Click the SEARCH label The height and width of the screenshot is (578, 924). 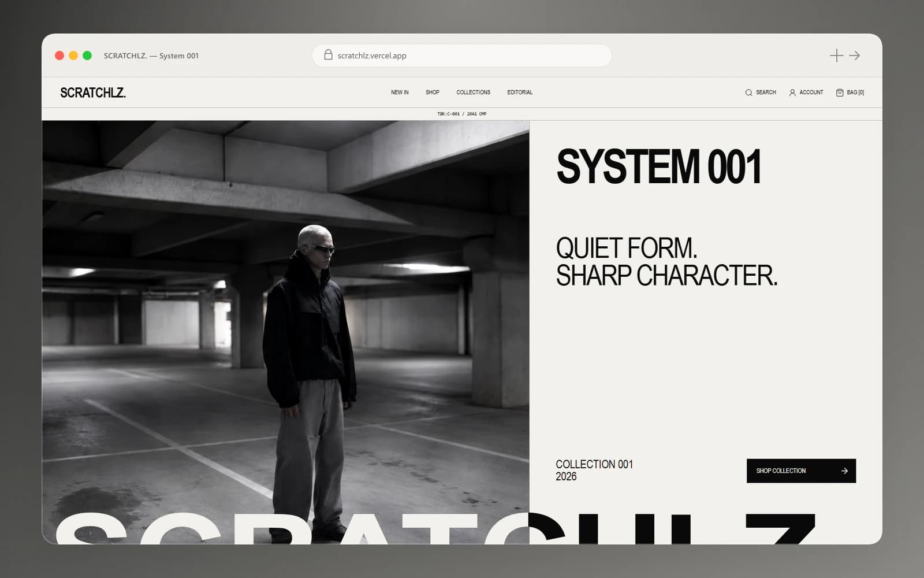pos(766,92)
